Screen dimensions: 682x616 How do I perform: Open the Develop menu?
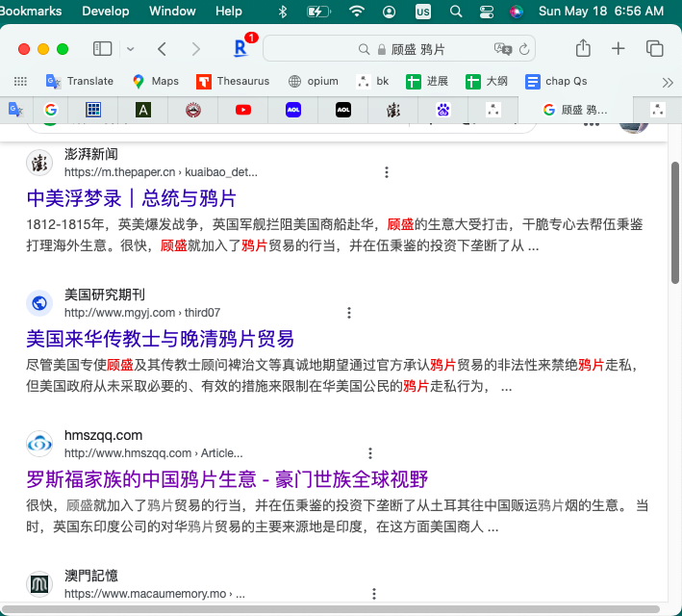click(105, 11)
